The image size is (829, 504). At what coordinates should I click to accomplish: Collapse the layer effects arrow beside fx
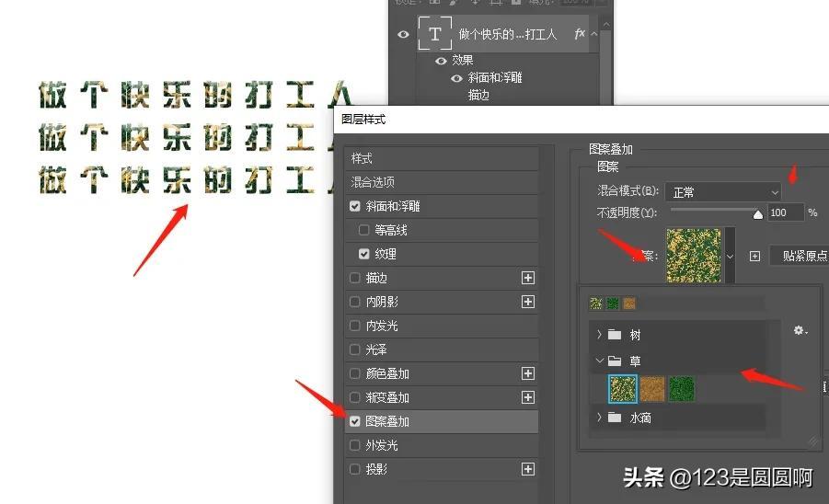594,34
